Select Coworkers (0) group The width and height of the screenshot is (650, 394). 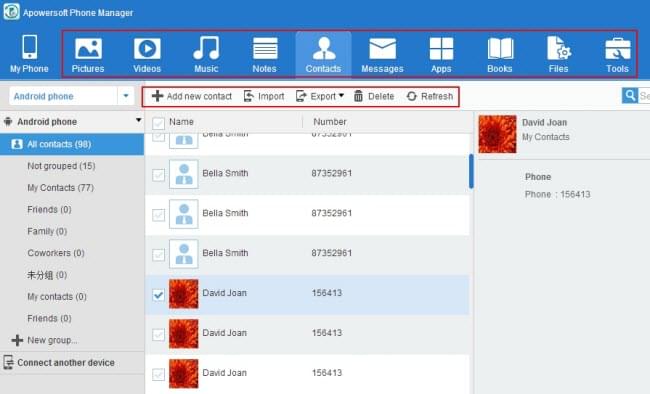pyautogui.click(x=56, y=253)
